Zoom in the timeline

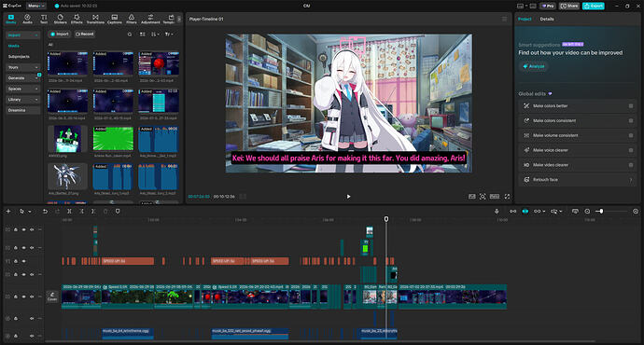click(x=636, y=212)
